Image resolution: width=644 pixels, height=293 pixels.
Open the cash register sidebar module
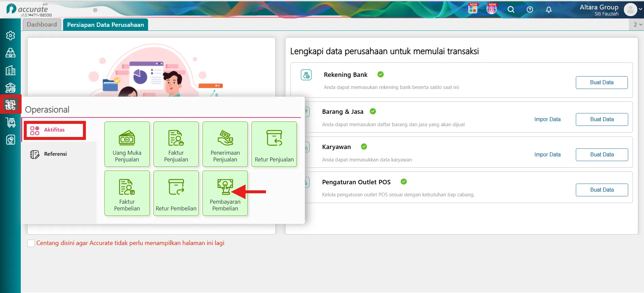10,53
